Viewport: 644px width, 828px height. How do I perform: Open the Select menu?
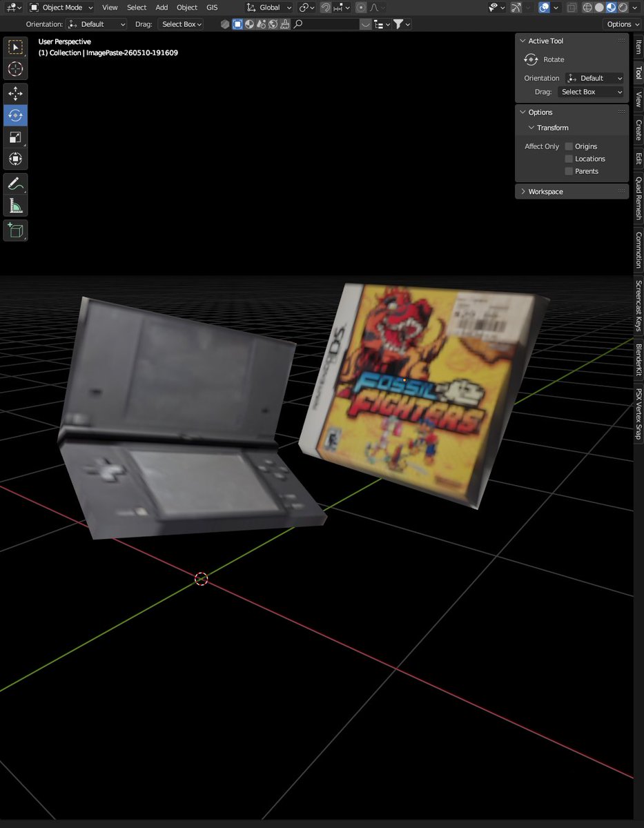click(x=137, y=8)
